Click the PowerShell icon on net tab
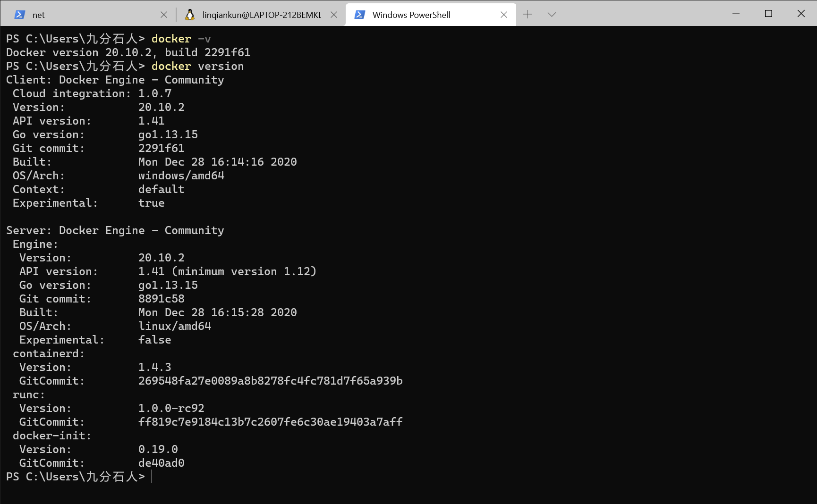This screenshot has height=504, width=817. pos(20,15)
